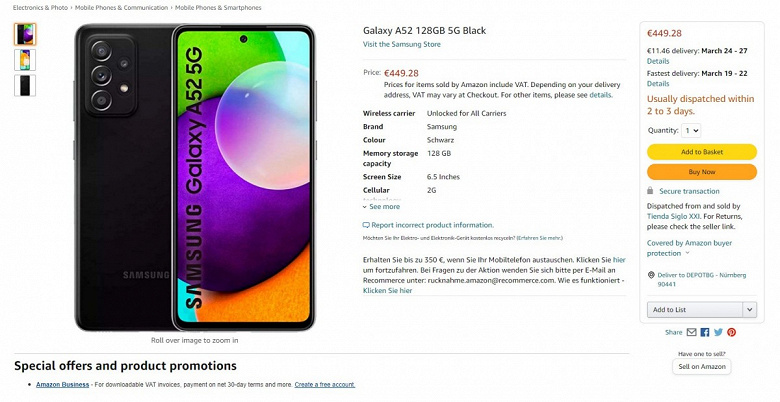Share the product on Facebook
780x402 pixels.
point(705,332)
